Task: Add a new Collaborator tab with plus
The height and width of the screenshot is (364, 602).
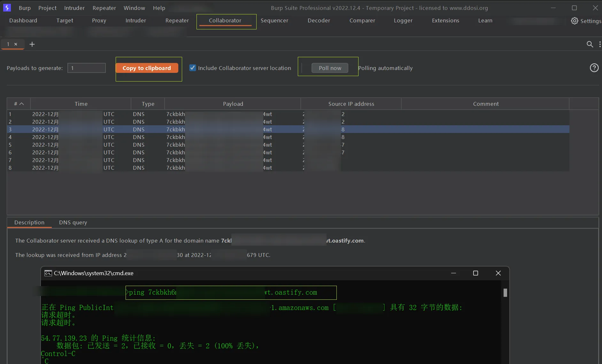Action: click(32, 44)
